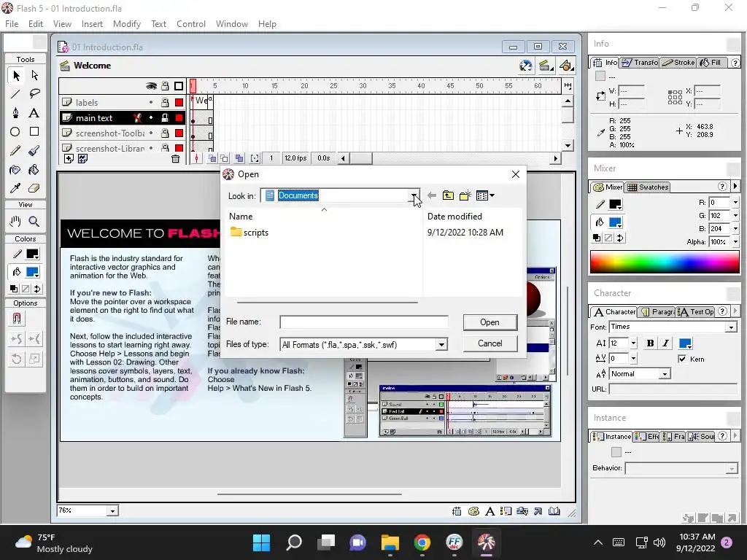Screen dimensions: 747x560
Task: Click the File name input field
Action: [364, 322]
